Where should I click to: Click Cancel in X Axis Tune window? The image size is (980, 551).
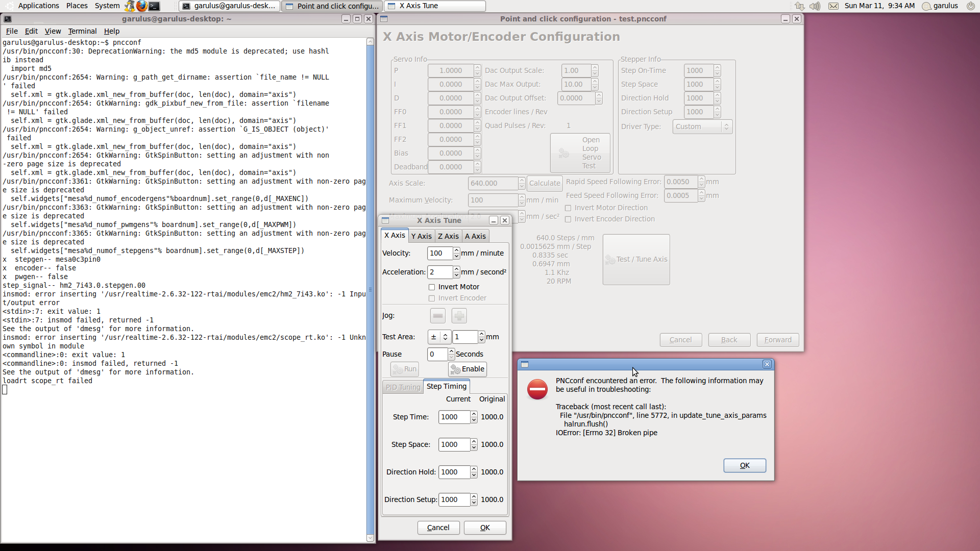point(438,528)
